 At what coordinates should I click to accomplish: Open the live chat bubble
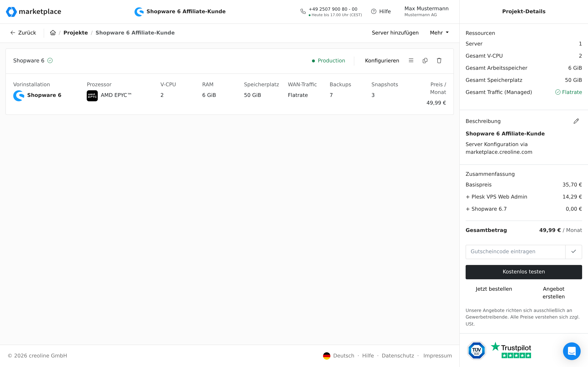tap(571, 351)
